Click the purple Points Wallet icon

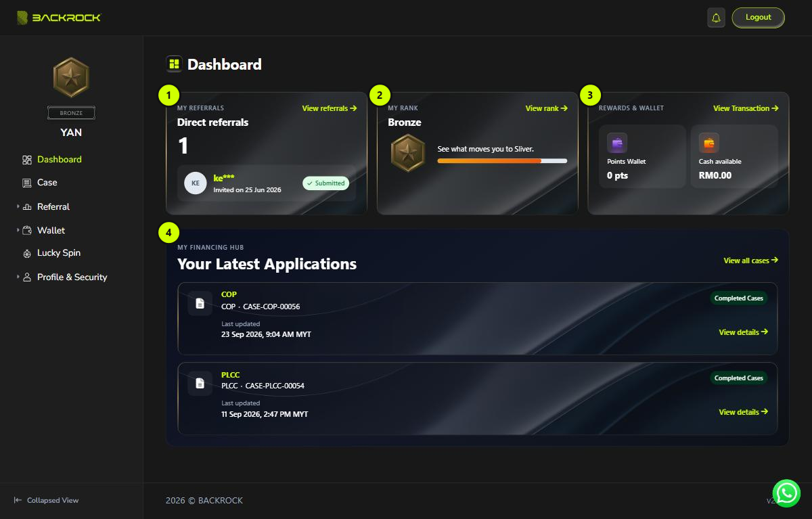617,143
